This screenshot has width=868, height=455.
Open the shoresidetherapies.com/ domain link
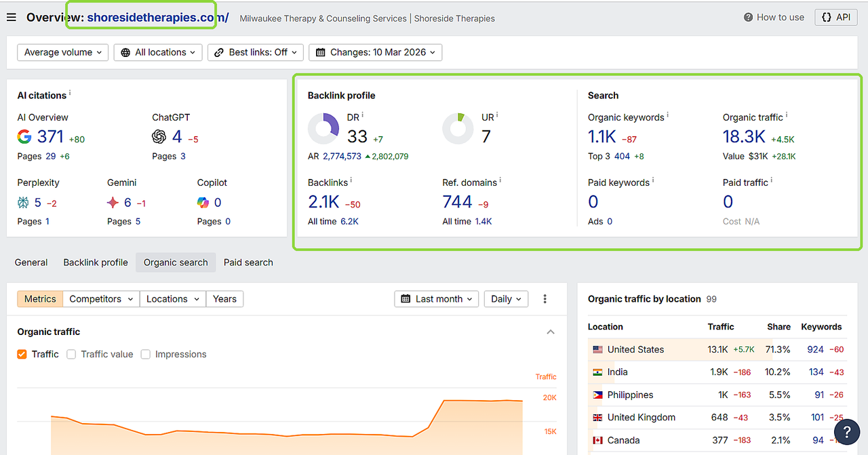coord(158,18)
